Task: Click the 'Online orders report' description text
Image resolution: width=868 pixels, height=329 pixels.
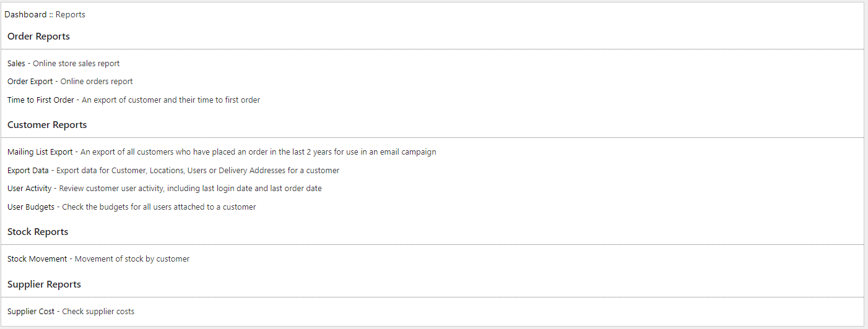Action: tap(97, 82)
